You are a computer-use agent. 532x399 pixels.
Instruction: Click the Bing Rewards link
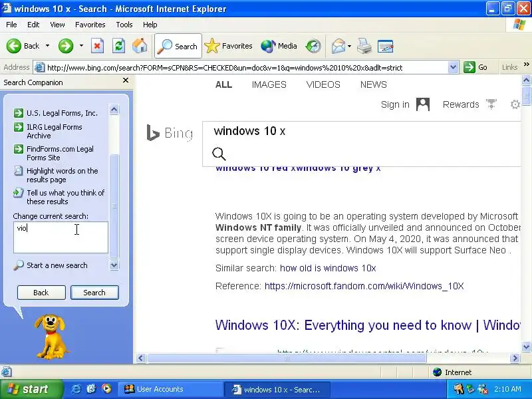pos(461,104)
